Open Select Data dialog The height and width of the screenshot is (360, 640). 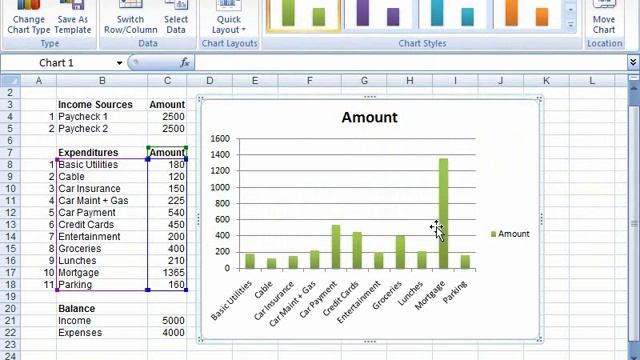pyautogui.click(x=176, y=18)
